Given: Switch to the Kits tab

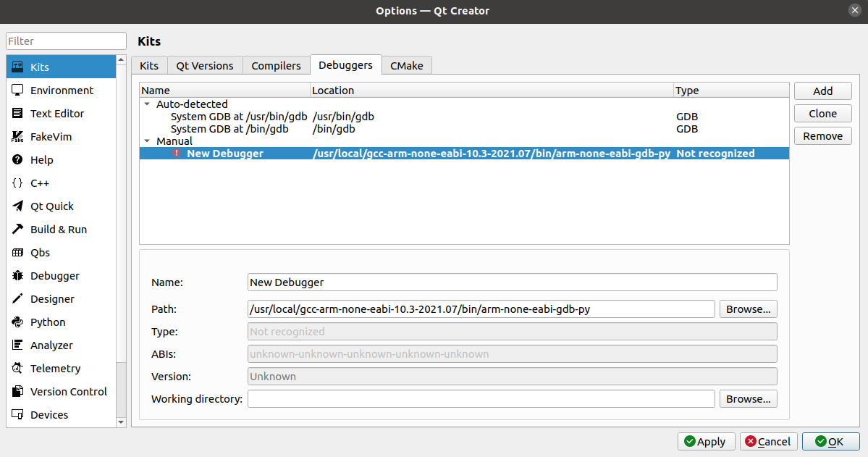Looking at the screenshot, I should coord(149,65).
